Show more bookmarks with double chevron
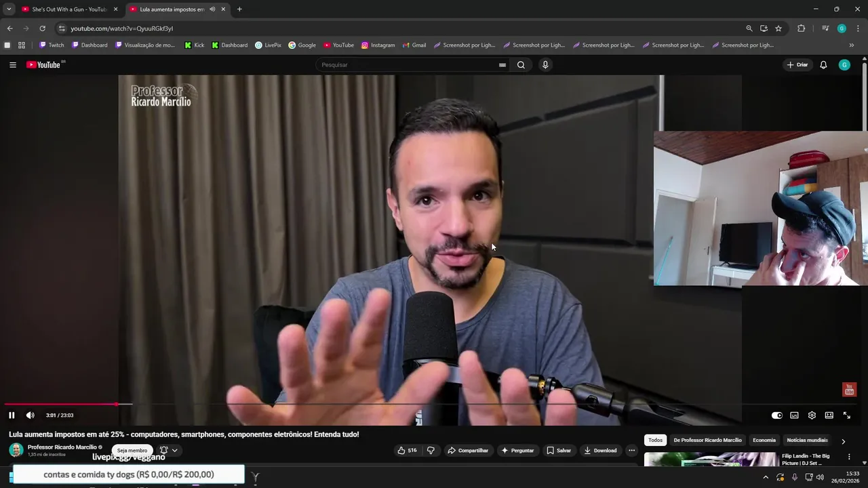This screenshot has width=868, height=488. [x=852, y=45]
